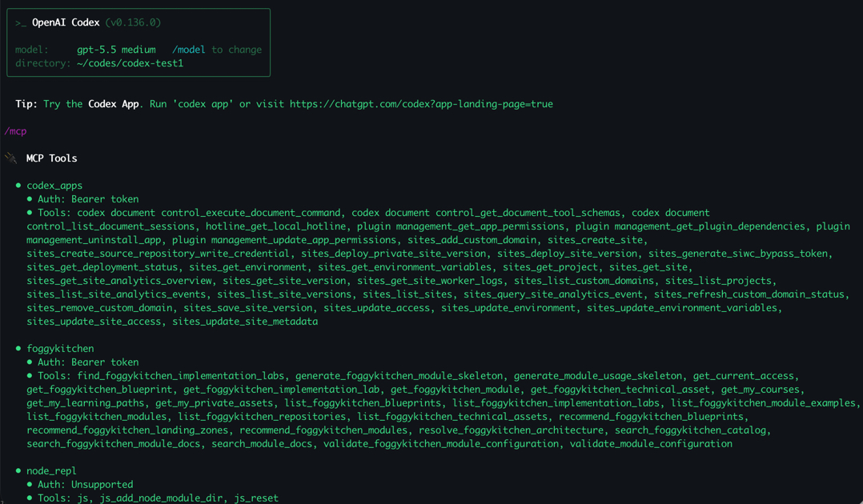Click get_foggykitchen_technical_asset tool name

(x=620, y=390)
